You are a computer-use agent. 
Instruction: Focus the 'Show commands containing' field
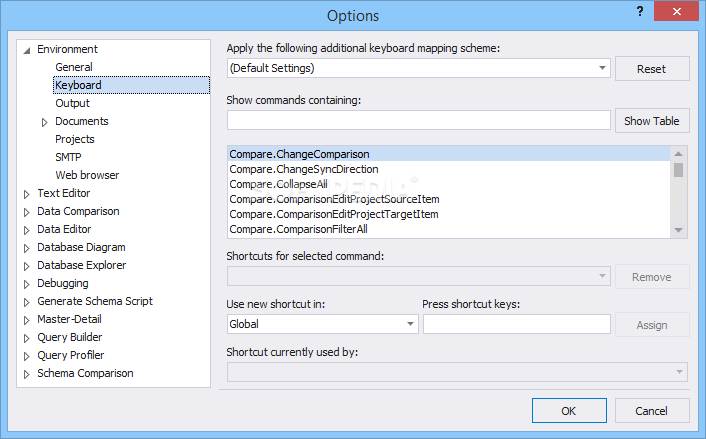click(x=419, y=120)
